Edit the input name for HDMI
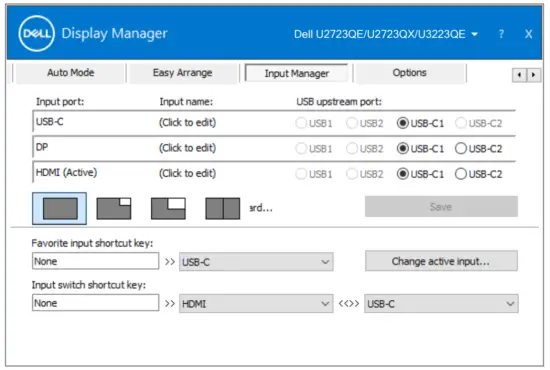Screen dimensions: 550x370 pos(187,173)
